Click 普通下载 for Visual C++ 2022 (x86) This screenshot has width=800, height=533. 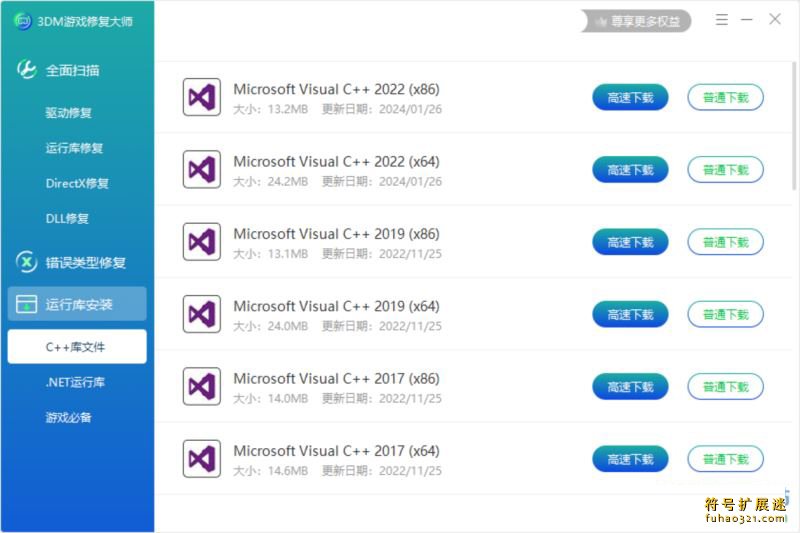[726, 97]
